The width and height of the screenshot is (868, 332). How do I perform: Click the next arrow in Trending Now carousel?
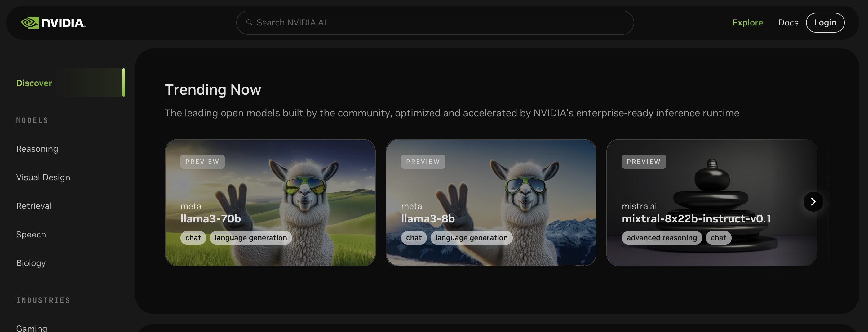[813, 202]
